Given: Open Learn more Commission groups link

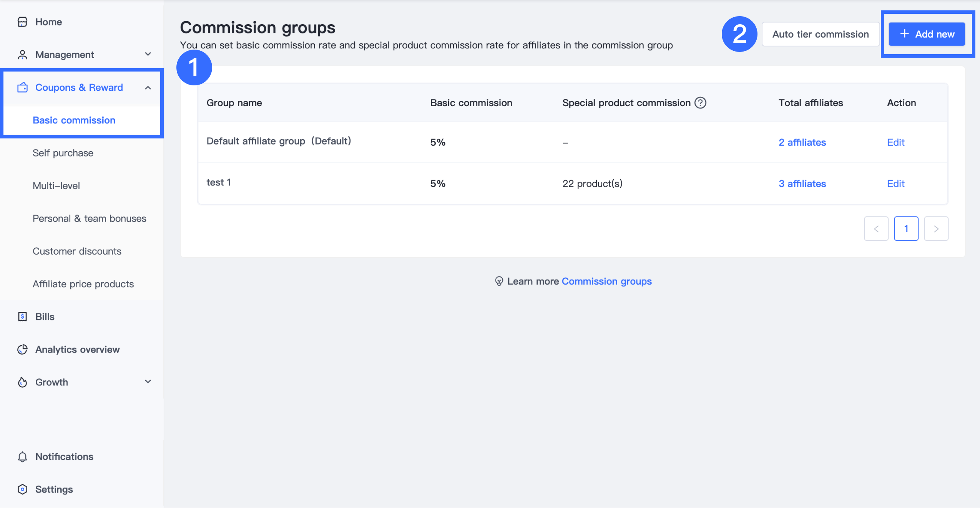Looking at the screenshot, I should tap(606, 281).
